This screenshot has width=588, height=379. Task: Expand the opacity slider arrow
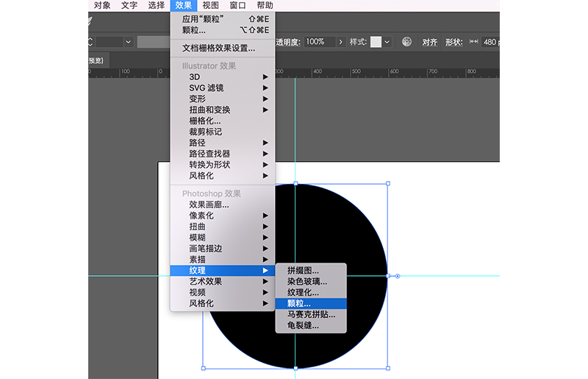340,42
